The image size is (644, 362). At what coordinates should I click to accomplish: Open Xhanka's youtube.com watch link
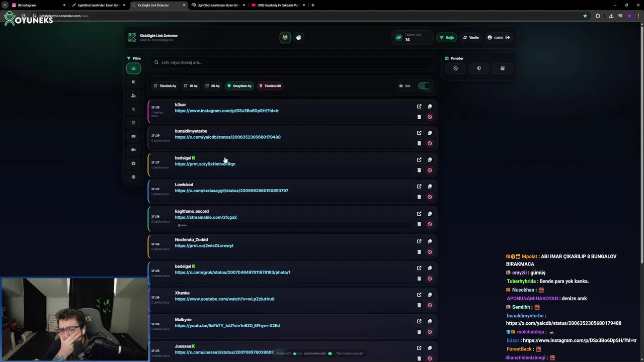224,299
